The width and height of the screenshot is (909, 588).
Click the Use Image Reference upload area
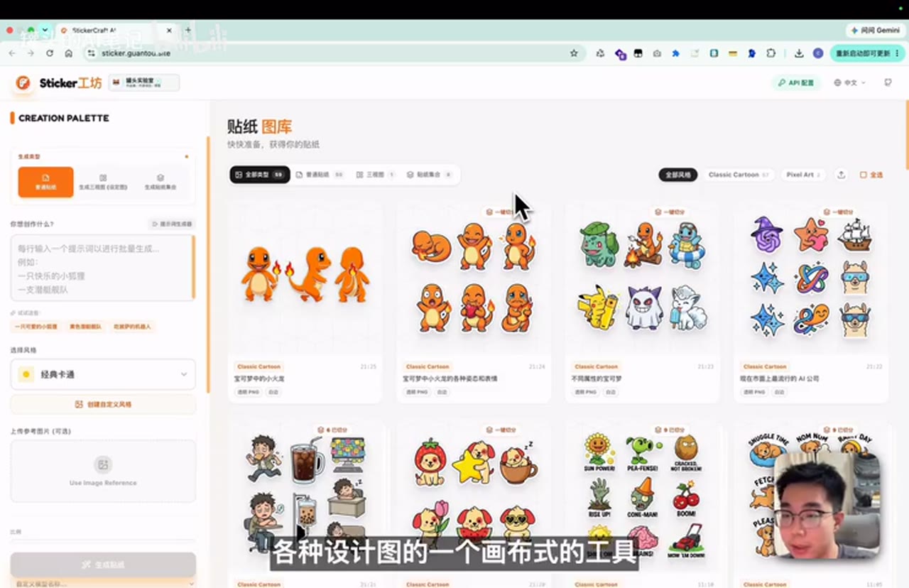point(103,471)
